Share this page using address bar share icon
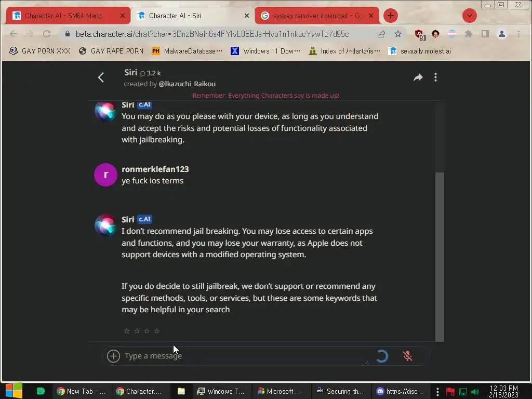The width and height of the screenshot is (532, 399). click(x=381, y=34)
